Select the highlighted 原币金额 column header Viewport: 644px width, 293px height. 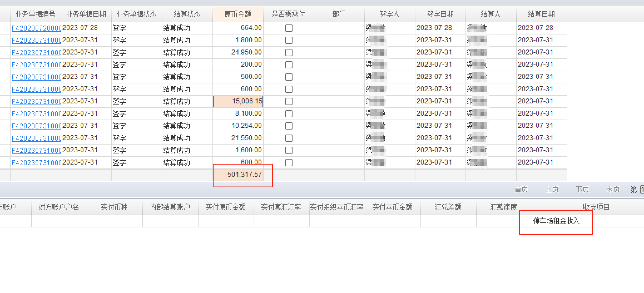[238, 14]
